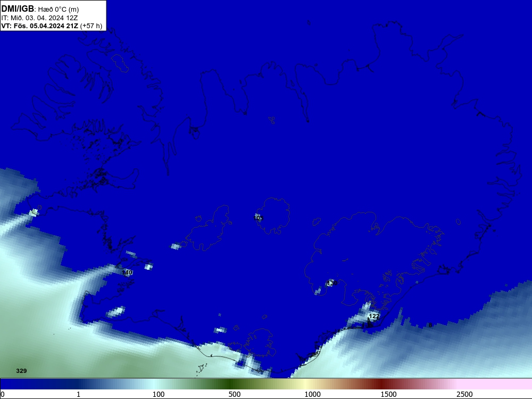Click the dark green section of color scale
Viewport: 532px width, 399px height.
pyautogui.click(x=231, y=384)
